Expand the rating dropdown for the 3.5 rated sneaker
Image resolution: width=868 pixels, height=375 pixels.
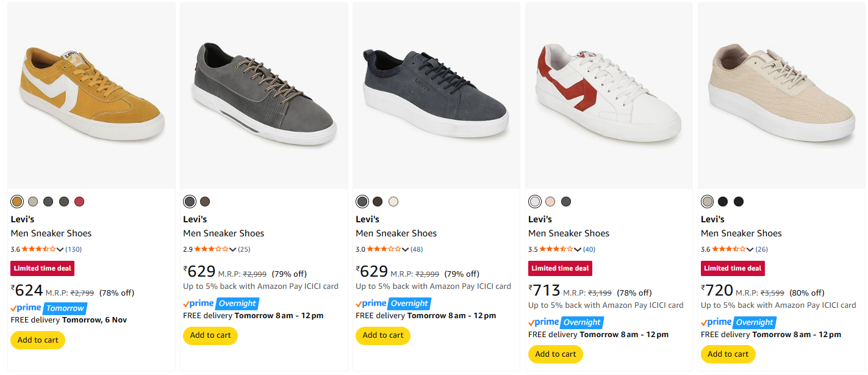click(577, 249)
